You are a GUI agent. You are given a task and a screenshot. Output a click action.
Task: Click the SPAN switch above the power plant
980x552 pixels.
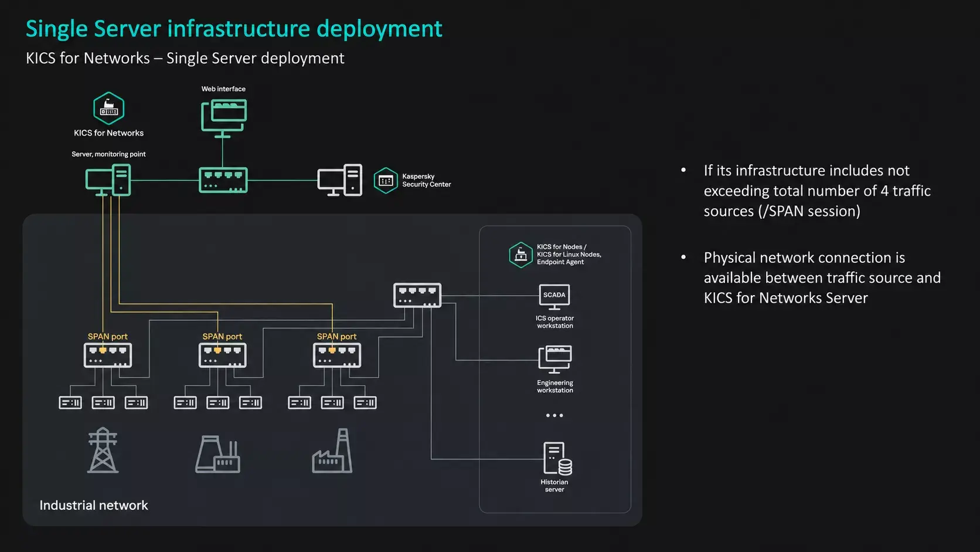[x=223, y=355]
